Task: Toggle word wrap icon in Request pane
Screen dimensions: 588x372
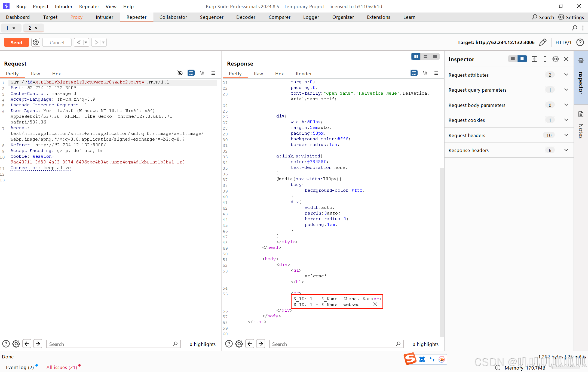Action: 191,73
